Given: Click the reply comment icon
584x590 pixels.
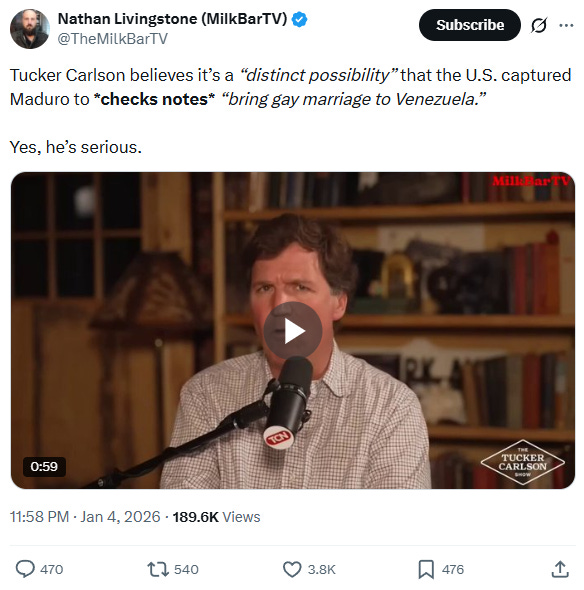Looking at the screenshot, I should (x=25, y=569).
